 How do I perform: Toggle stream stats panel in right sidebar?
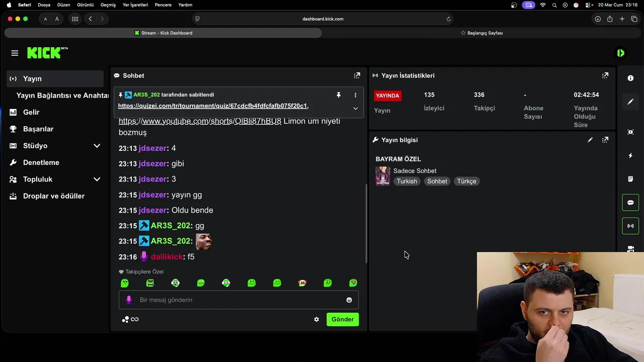pos(630,226)
